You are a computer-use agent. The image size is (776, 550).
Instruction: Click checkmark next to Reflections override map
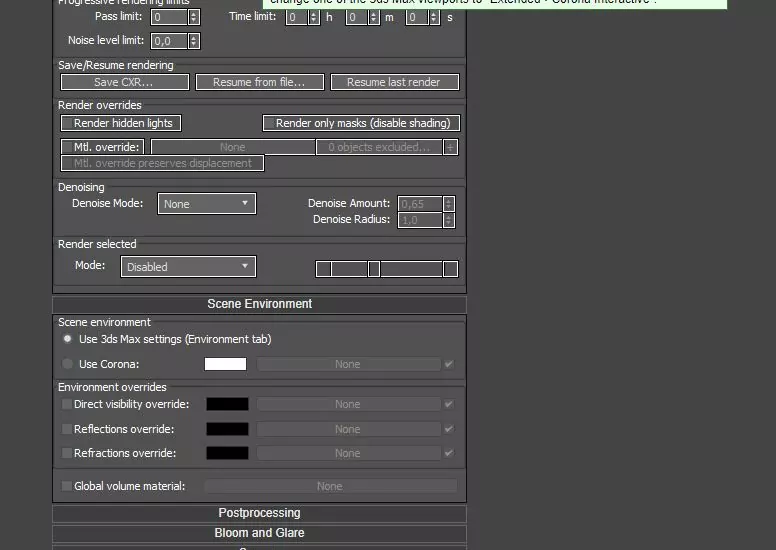[449, 429]
